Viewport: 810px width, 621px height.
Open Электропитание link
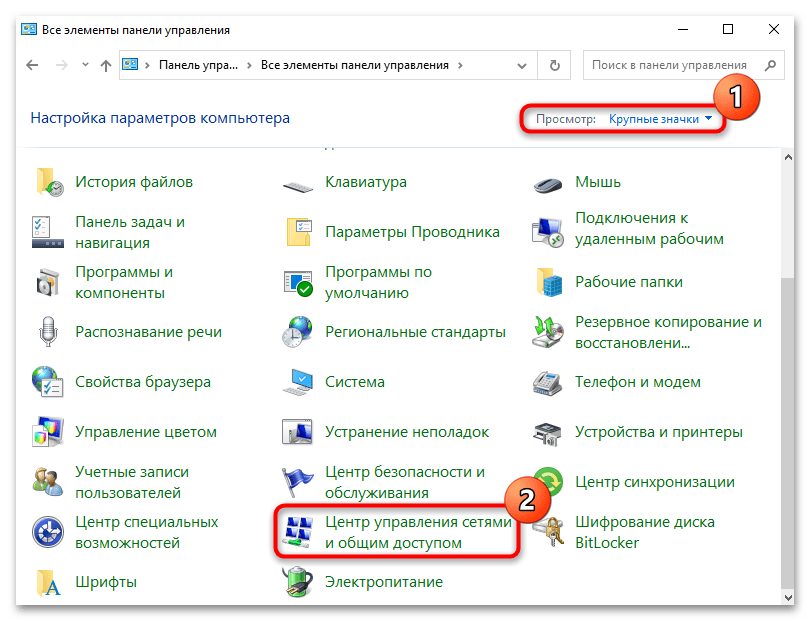(x=384, y=582)
